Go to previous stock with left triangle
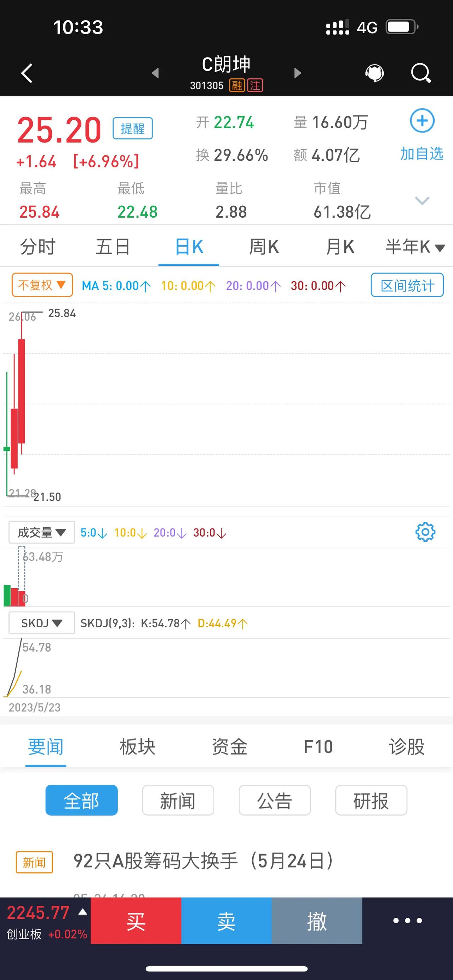Viewport: 453px width, 980px height. 155,73
